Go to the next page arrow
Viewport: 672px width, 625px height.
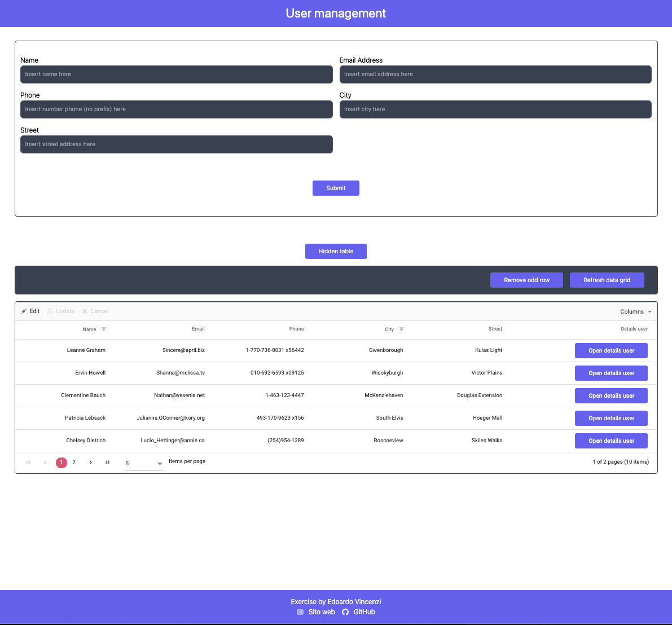coord(90,463)
